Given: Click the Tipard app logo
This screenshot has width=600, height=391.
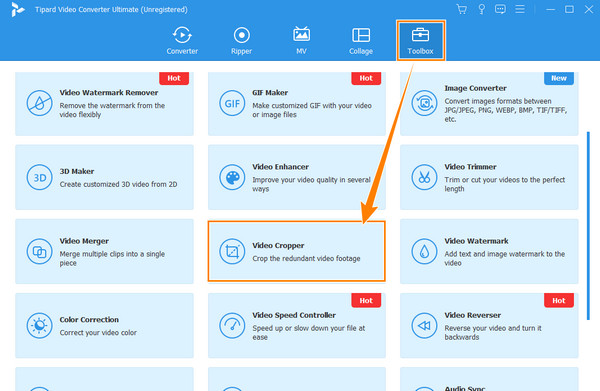Looking at the screenshot, I should point(17,10).
